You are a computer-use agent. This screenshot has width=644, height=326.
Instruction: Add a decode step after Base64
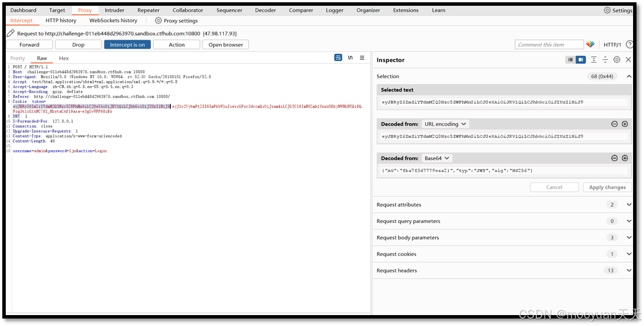tap(624, 158)
